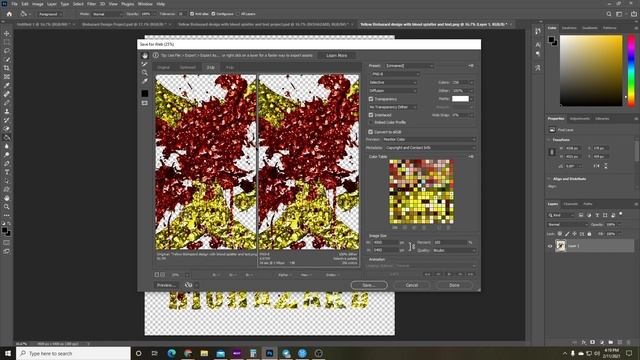Open Photoshop from the Windows taskbar
This screenshot has width=640, height=360.
coord(269,353)
